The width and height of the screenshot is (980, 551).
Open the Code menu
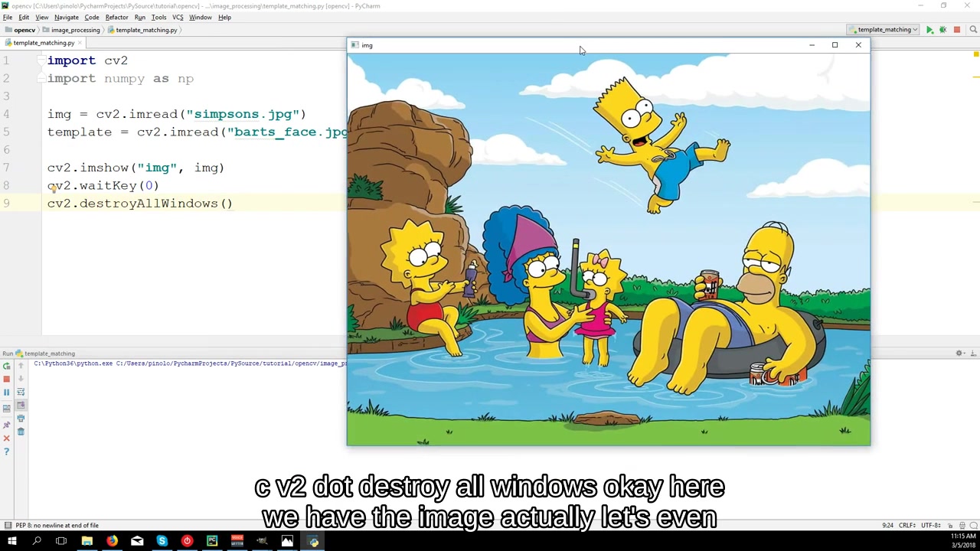click(x=92, y=17)
